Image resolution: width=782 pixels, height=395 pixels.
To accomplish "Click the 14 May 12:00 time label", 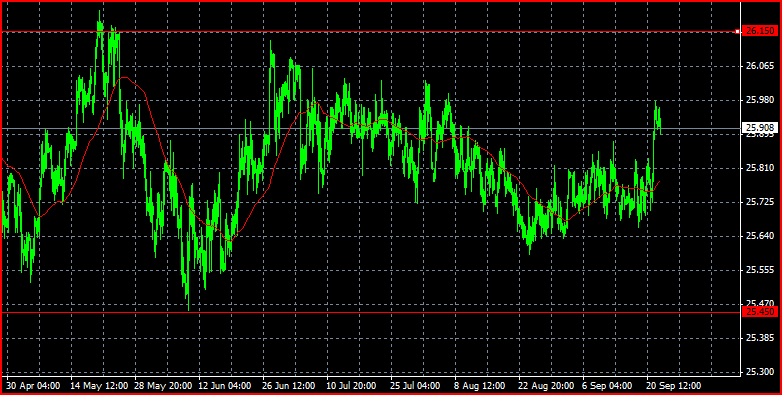I will [x=99, y=386].
